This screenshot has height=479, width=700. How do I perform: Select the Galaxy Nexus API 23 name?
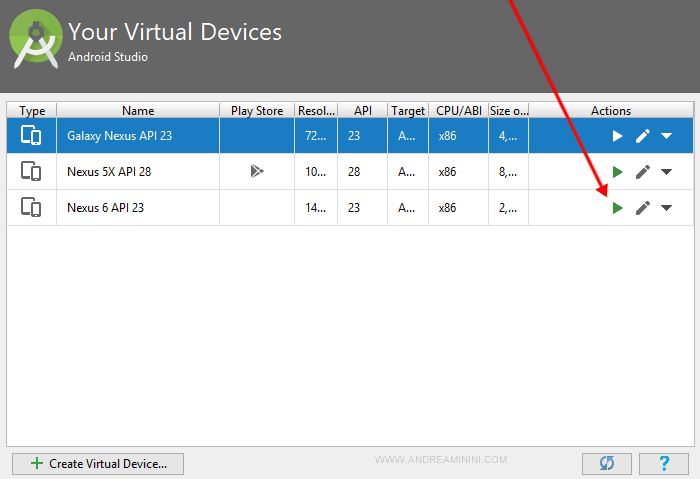click(119, 136)
